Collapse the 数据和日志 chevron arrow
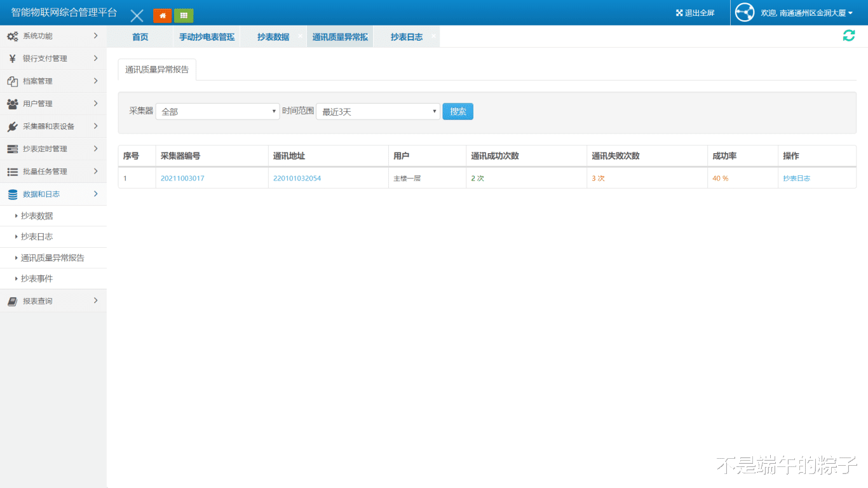 95,194
